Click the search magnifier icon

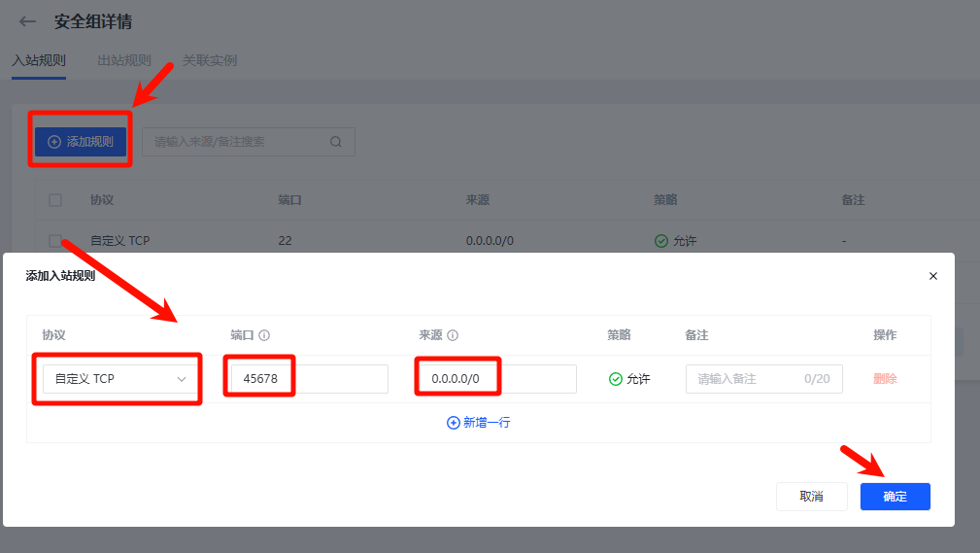[336, 142]
